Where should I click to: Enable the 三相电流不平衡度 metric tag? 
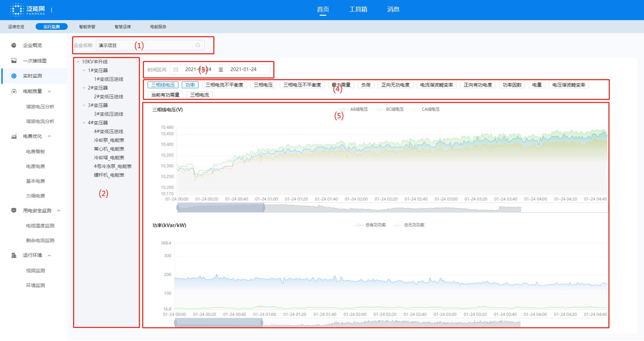(224, 85)
